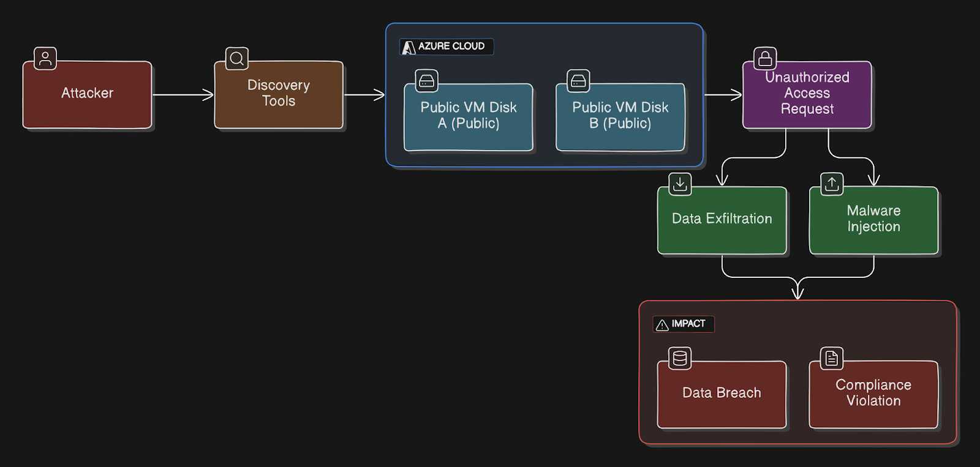
Task: Click the user icon on Attacker node
Action: [45, 59]
